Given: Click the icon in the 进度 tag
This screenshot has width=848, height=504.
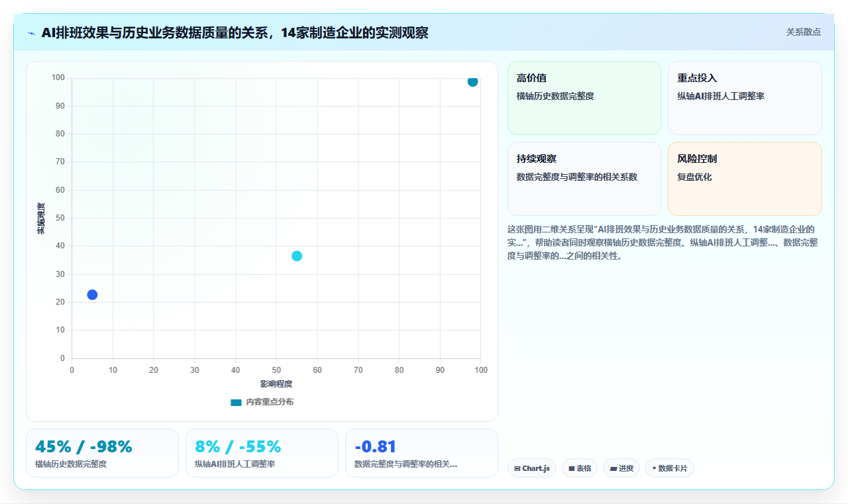Looking at the screenshot, I should tap(613, 469).
